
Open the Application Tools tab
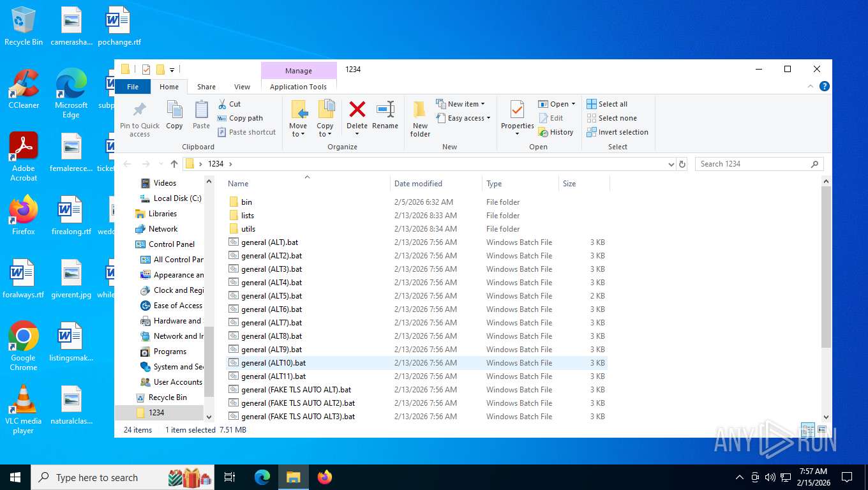(298, 87)
